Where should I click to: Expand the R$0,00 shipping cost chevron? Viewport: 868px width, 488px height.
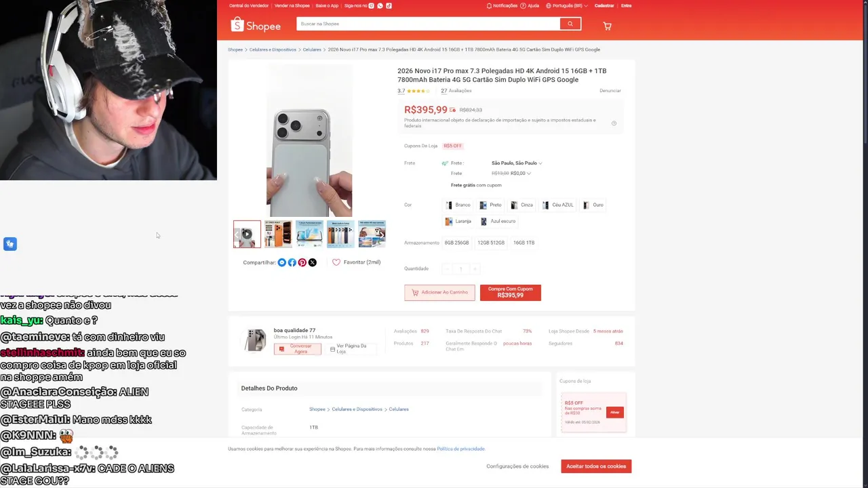point(529,174)
